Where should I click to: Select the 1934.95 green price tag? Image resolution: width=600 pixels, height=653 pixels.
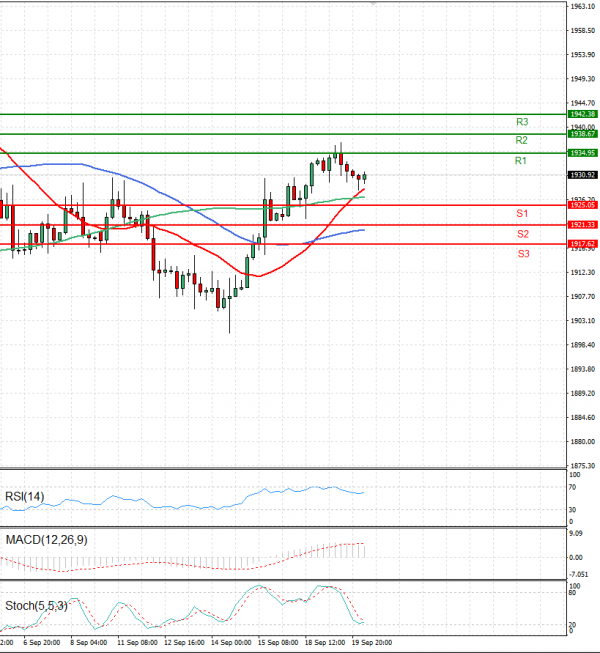[582, 153]
